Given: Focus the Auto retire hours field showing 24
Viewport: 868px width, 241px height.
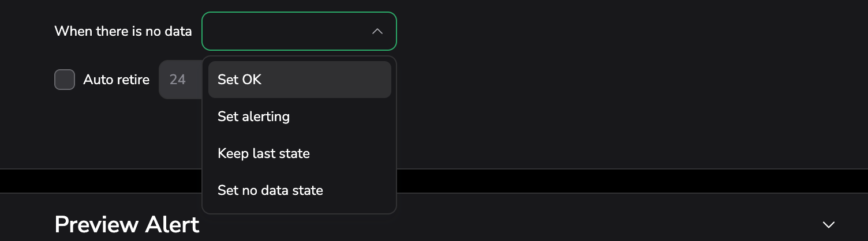Looking at the screenshot, I should click(180, 80).
